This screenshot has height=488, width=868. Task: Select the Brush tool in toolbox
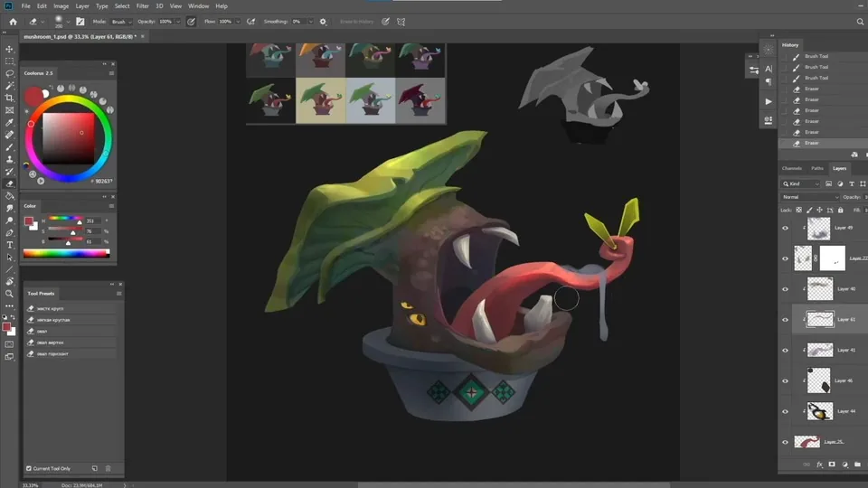[9, 147]
